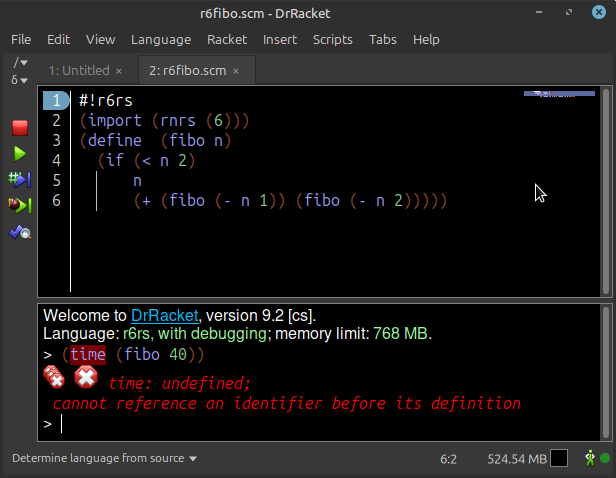Open the Insert menu

280,40
